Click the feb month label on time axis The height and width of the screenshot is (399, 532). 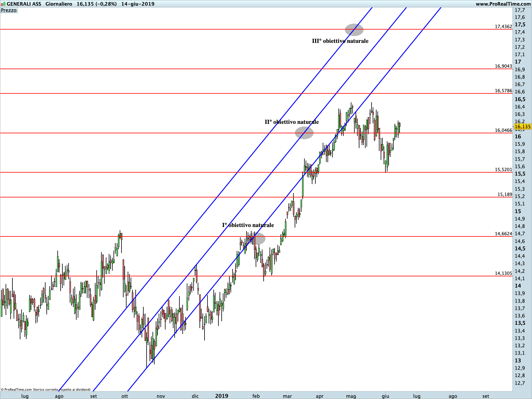click(x=256, y=396)
